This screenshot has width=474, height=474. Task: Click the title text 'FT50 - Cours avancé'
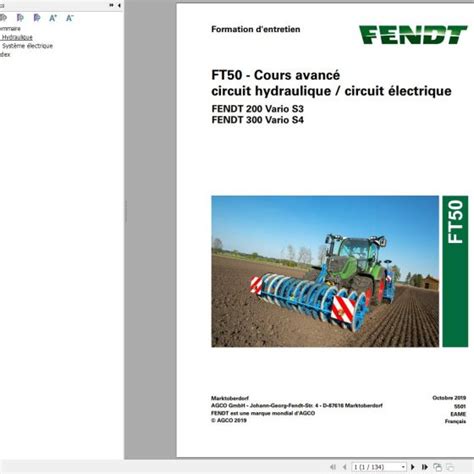276,75
